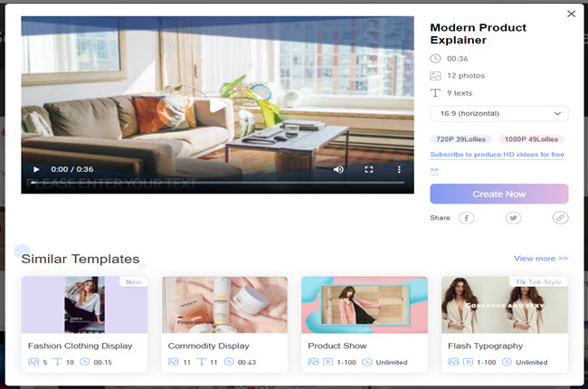Open Product Show template thumbnail
This screenshot has height=389, width=588.
point(364,305)
